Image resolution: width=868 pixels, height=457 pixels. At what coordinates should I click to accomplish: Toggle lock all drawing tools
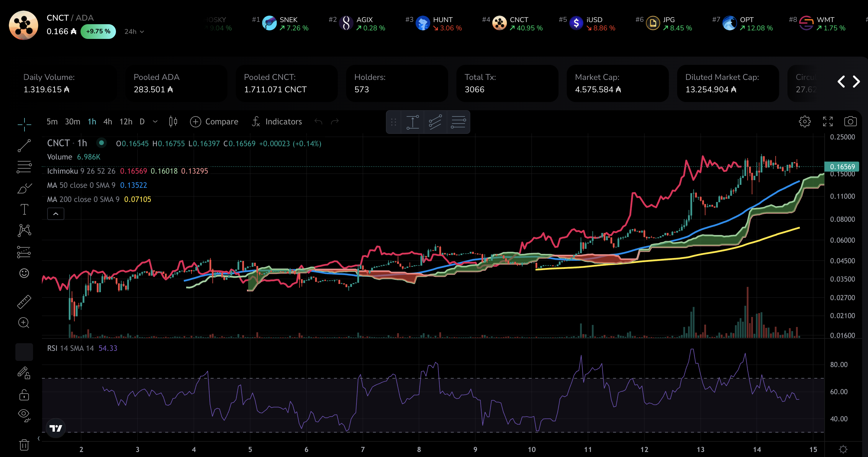24,395
